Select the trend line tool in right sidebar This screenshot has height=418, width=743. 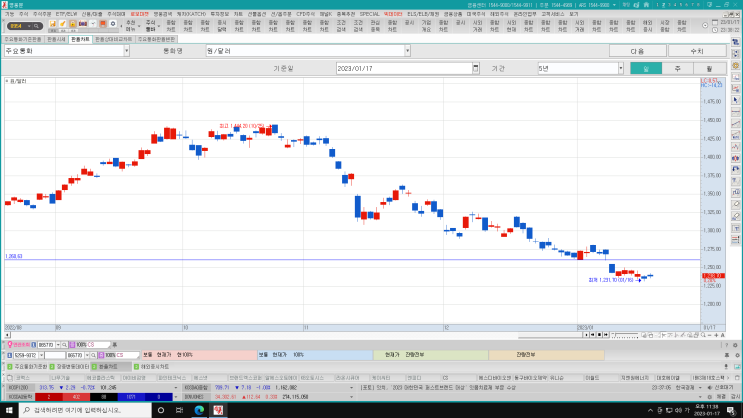click(x=735, y=123)
